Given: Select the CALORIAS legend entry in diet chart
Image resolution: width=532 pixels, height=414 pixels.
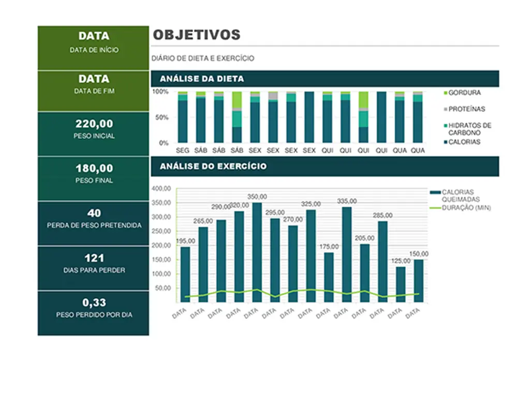Looking at the screenshot, I should [x=464, y=142].
